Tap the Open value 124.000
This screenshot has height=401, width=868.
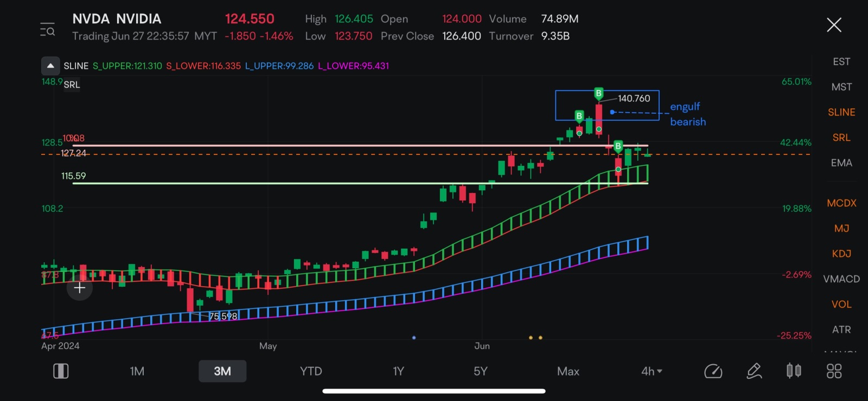(462, 19)
